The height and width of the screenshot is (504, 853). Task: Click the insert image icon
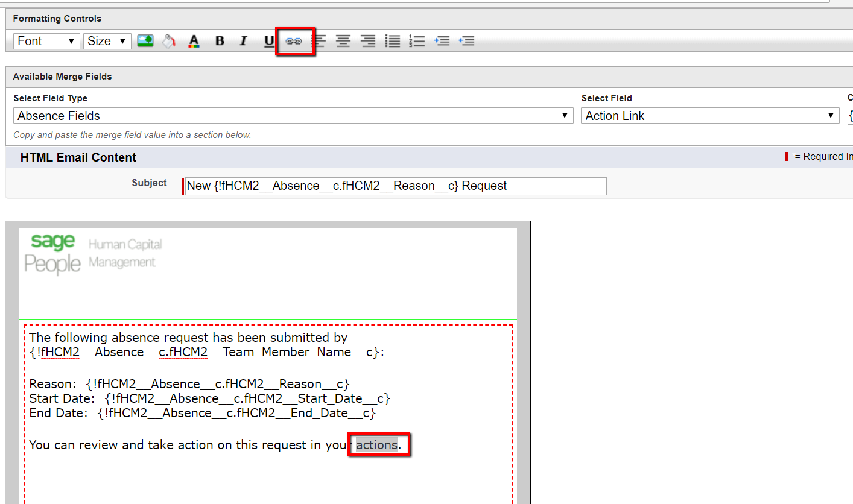pyautogui.click(x=145, y=41)
